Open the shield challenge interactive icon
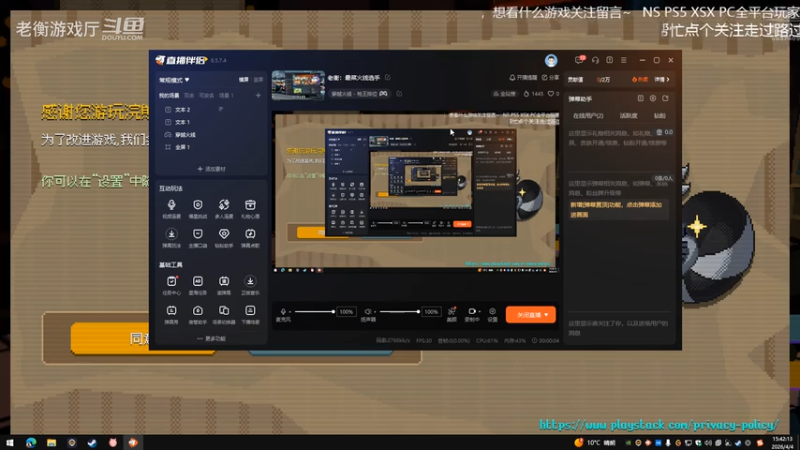The width and height of the screenshot is (800, 450). tap(197, 205)
